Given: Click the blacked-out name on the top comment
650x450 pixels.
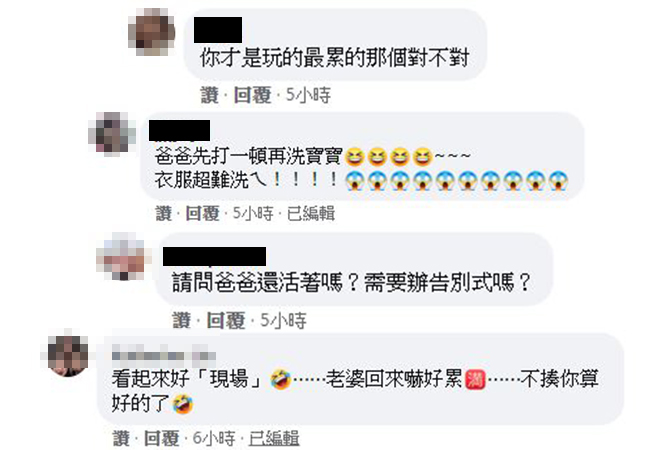Looking at the screenshot, I should [x=218, y=30].
